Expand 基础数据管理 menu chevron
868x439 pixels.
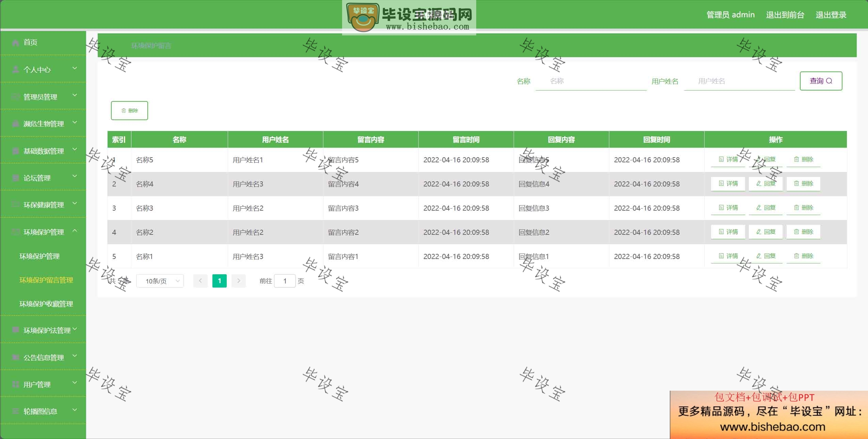(x=75, y=149)
